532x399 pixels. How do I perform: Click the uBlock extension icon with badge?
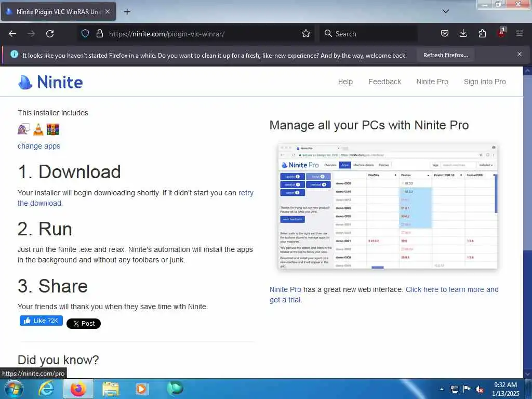coord(501,33)
